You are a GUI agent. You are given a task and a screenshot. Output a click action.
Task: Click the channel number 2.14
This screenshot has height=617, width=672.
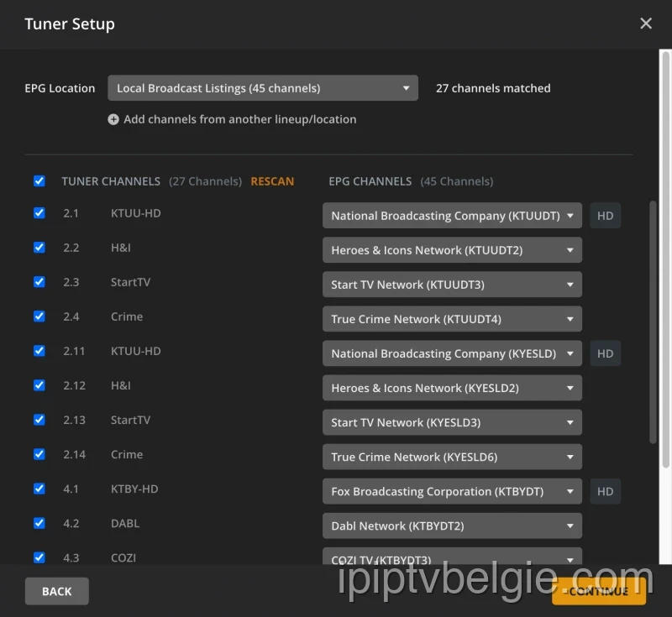[74, 454]
